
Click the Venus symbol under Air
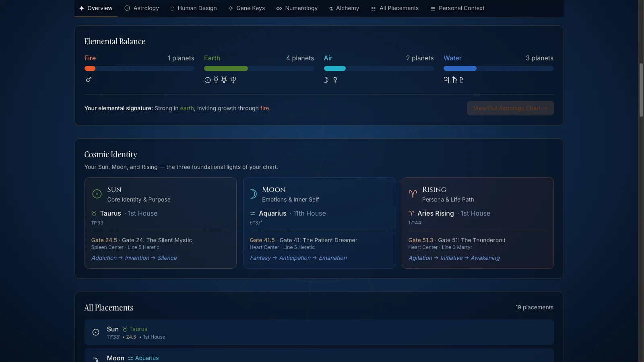335,80
